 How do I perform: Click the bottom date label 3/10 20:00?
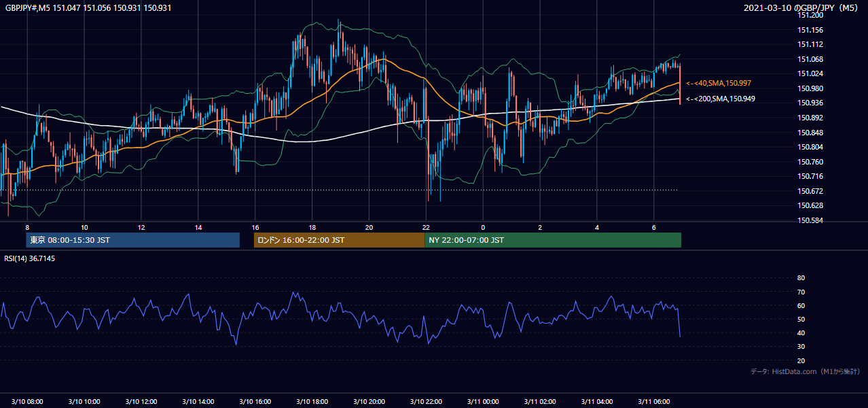click(x=369, y=401)
